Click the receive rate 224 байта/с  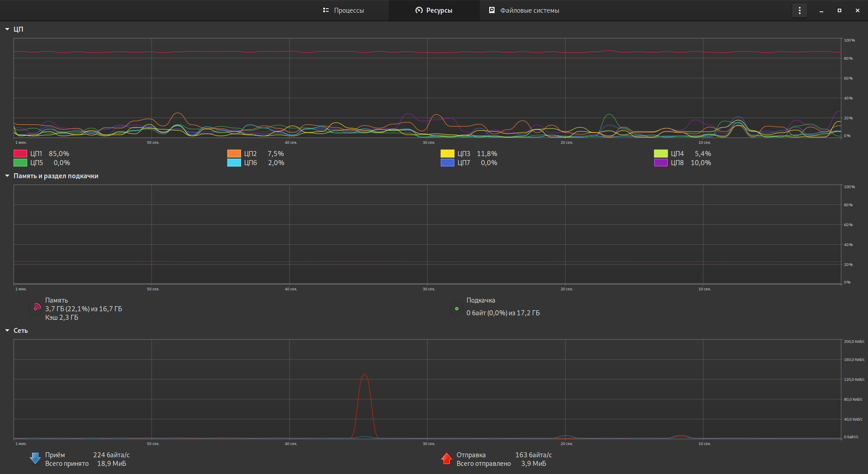coord(111,455)
